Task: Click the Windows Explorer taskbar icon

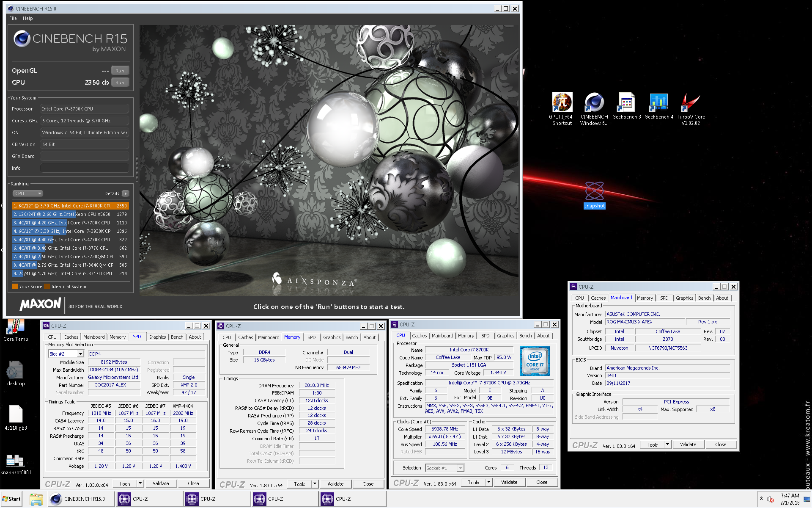Action: (36, 499)
